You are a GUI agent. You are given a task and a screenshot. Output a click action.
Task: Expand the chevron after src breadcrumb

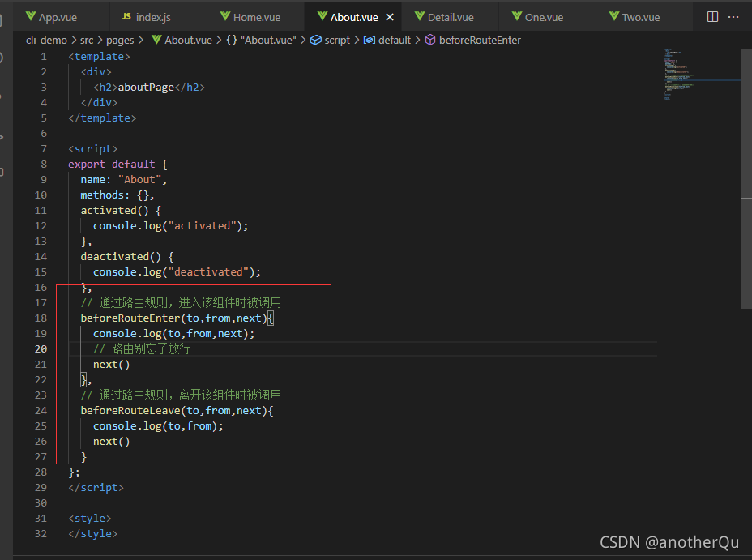(x=100, y=41)
